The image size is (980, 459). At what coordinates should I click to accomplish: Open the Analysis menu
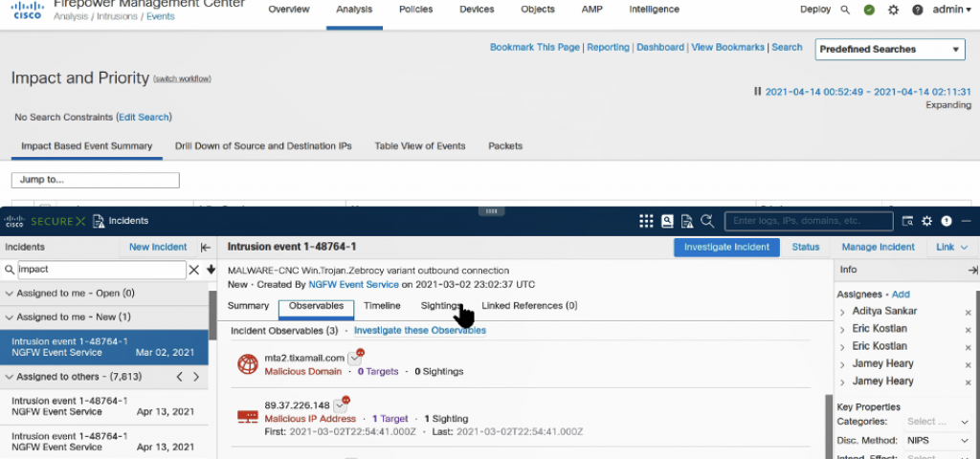point(354,10)
